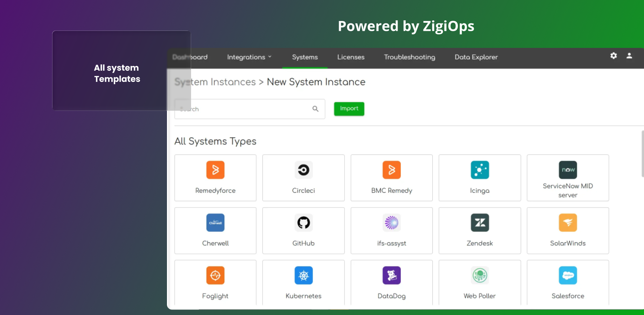The image size is (644, 315).
Task: Open the settings gear menu
Action: point(614,56)
